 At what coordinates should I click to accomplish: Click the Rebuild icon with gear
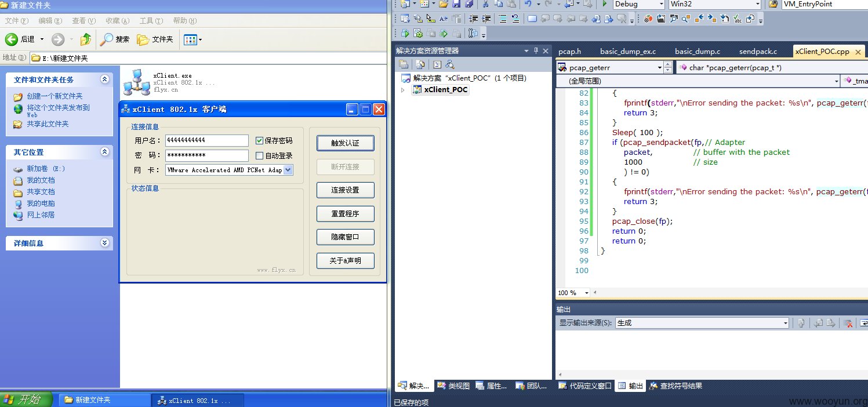click(x=418, y=33)
